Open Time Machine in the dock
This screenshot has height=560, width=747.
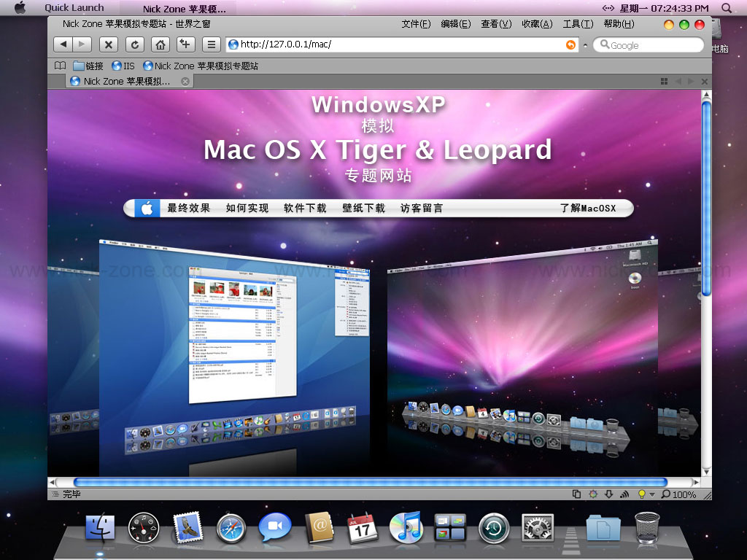coord(494,528)
